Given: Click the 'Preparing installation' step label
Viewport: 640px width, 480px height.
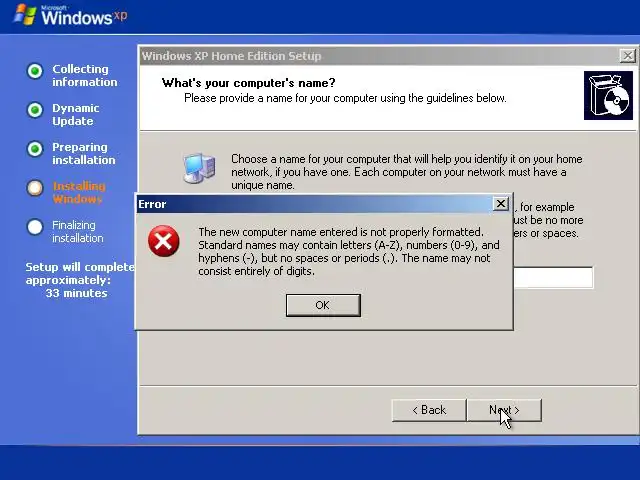Looking at the screenshot, I should [x=84, y=153].
